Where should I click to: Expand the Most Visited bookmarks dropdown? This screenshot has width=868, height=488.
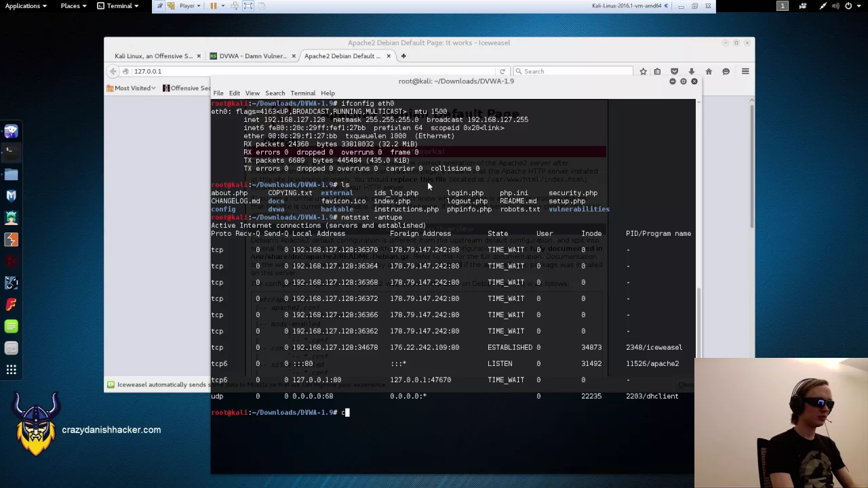click(134, 88)
